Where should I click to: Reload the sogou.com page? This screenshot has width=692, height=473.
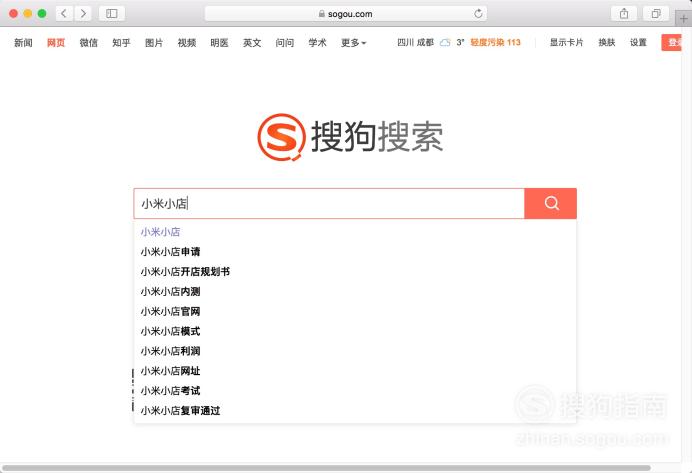point(478,14)
